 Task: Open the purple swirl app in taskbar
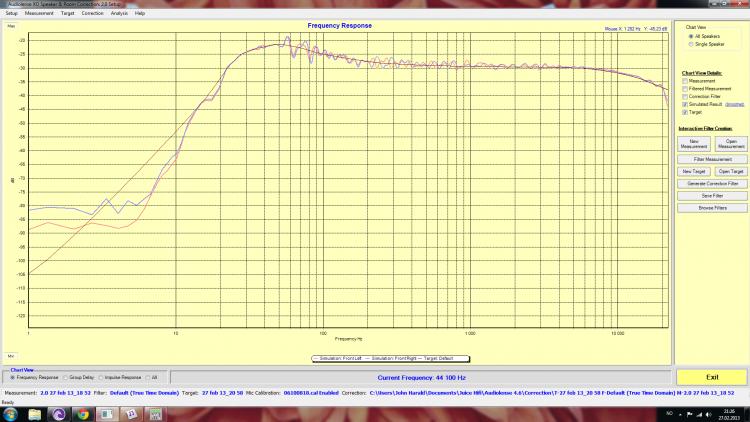point(58,414)
